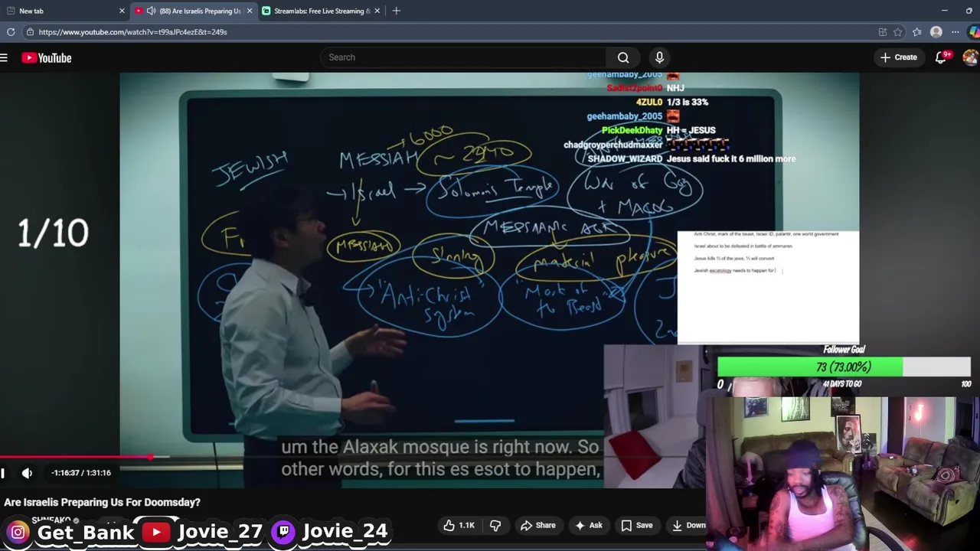
Task: Open the YouTube account avatar menu
Action: 970,57
